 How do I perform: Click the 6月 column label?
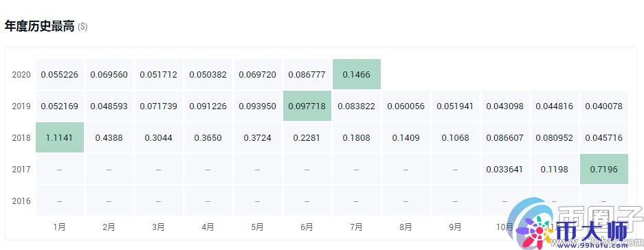pos(307,227)
